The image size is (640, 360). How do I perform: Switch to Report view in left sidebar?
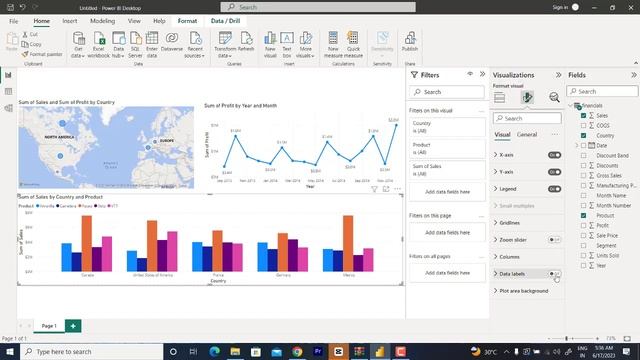(9, 75)
